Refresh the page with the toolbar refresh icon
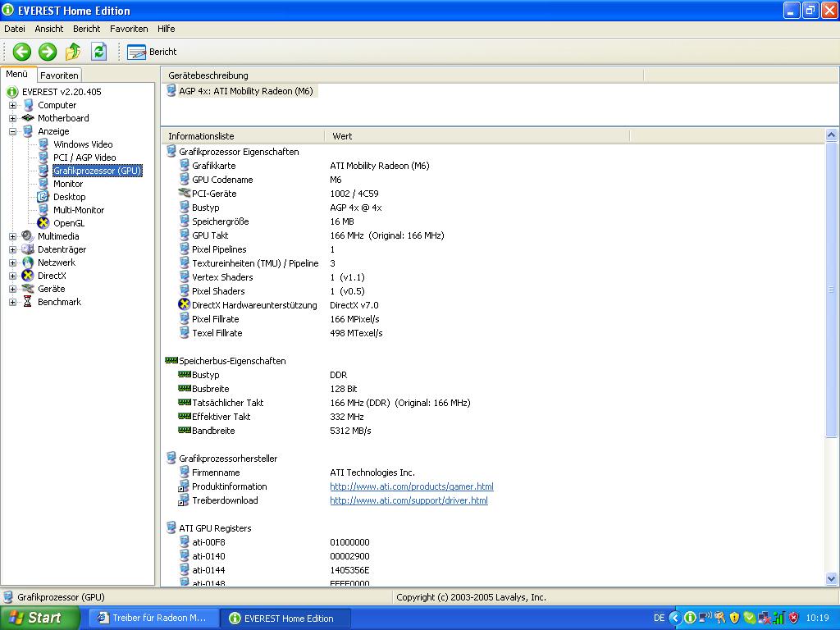The width and height of the screenshot is (840, 630). pyautogui.click(x=98, y=52)
